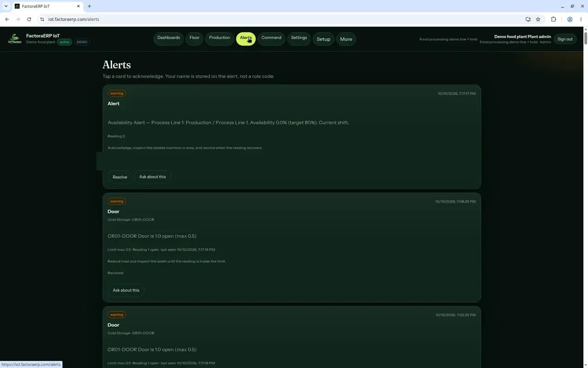The height and width of the screenshot is (368, 588).
Task: Click the IoT Factora logo icon
Action: (15, 39)
